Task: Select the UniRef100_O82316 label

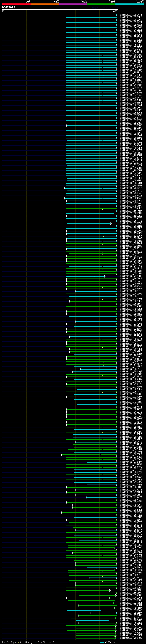Action: pyautogui.click(x=131, y=291)
